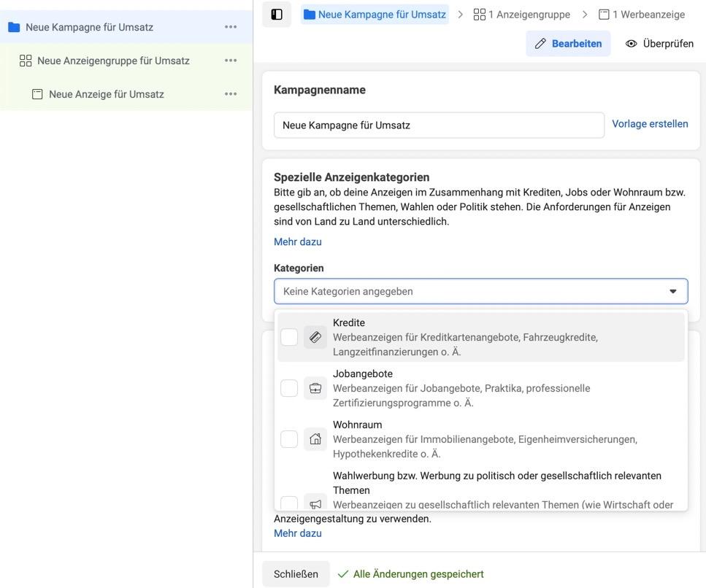Open more options for Neue Anzeigengruppe für Umsatz

231,61
